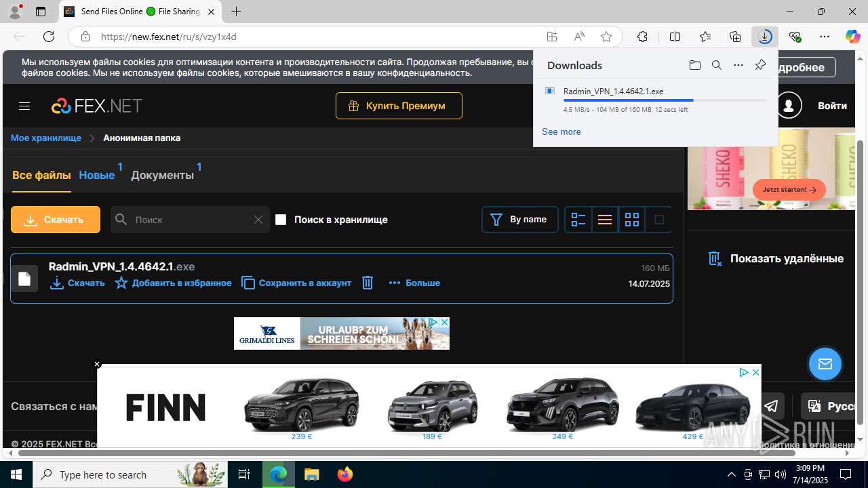
Task: Click the FEX.NET logo
Action: 97,106
